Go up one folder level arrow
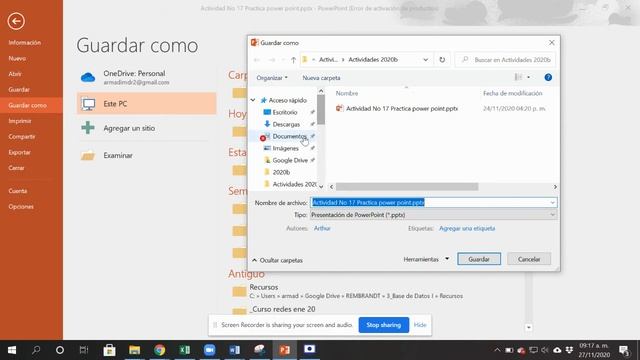 coord(293,60)
